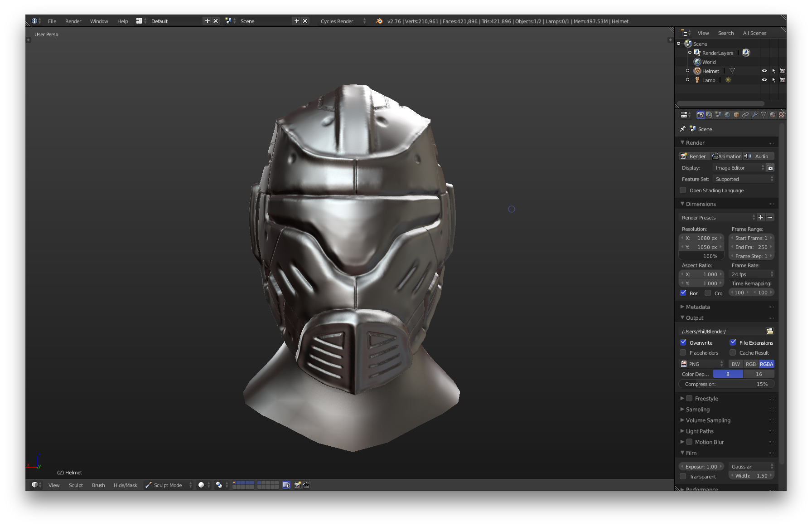Uncheck the Overwrite checkbox

[683, 342]
